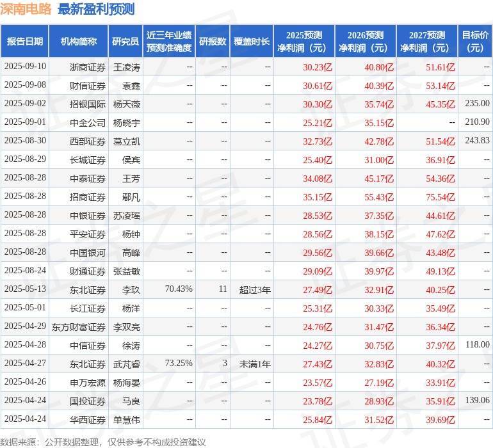Click the 最新盈利预测 heading
The width and height of the screenshot is (493, 448).
point(96,9)
